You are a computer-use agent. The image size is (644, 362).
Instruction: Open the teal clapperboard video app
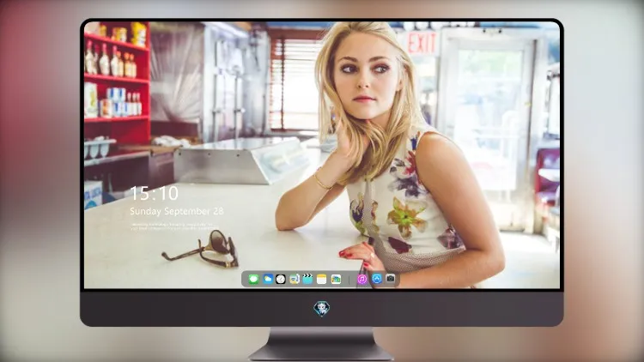point(307,279)
